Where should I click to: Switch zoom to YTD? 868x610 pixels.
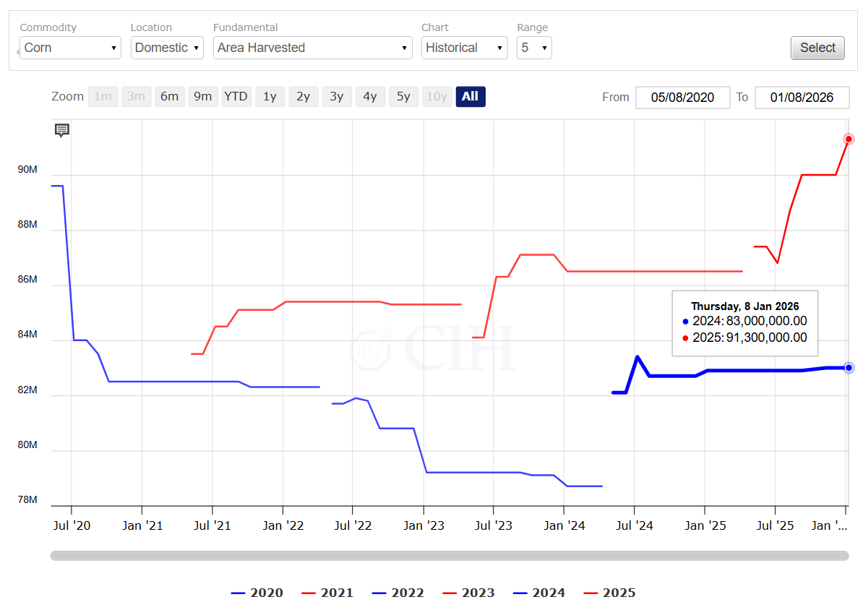click(x=236, y=97)
